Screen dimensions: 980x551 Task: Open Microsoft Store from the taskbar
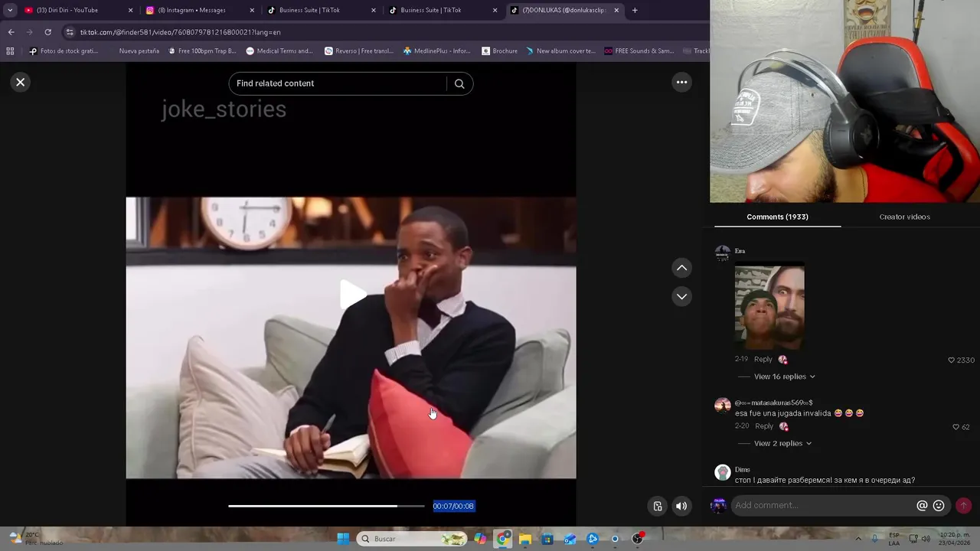[547, 539]
